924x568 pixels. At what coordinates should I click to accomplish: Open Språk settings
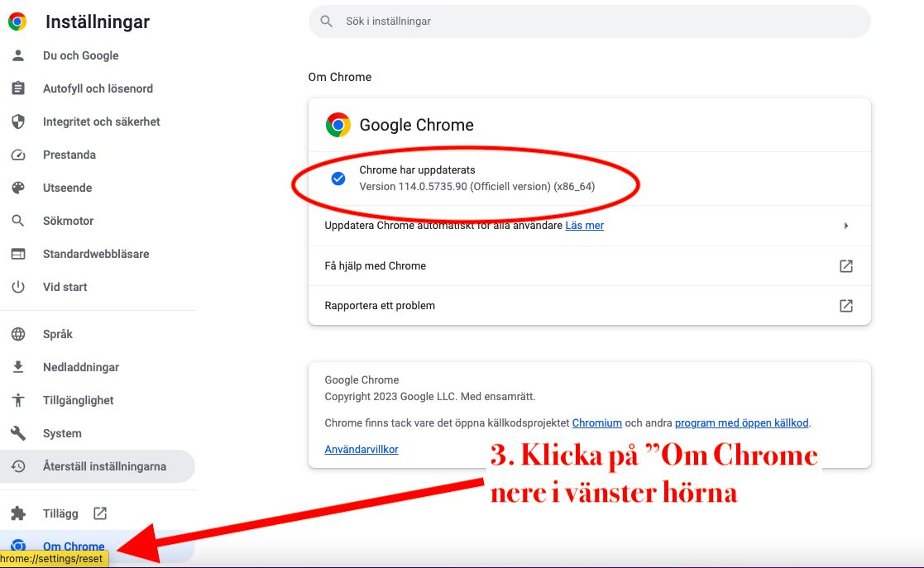(x=58, y=334)
